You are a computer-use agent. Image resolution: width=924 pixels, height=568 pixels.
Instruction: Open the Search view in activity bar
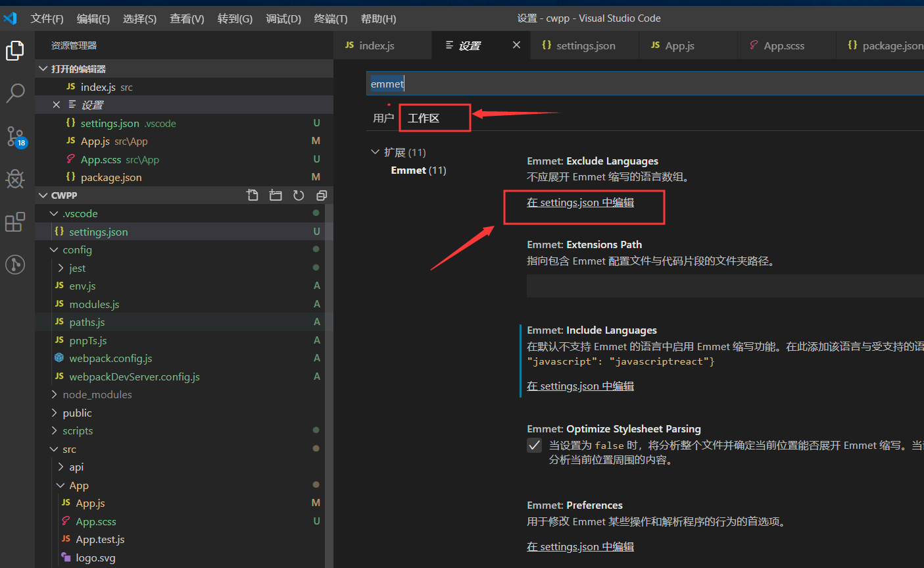pyautogui.click(x=15, y=93)
